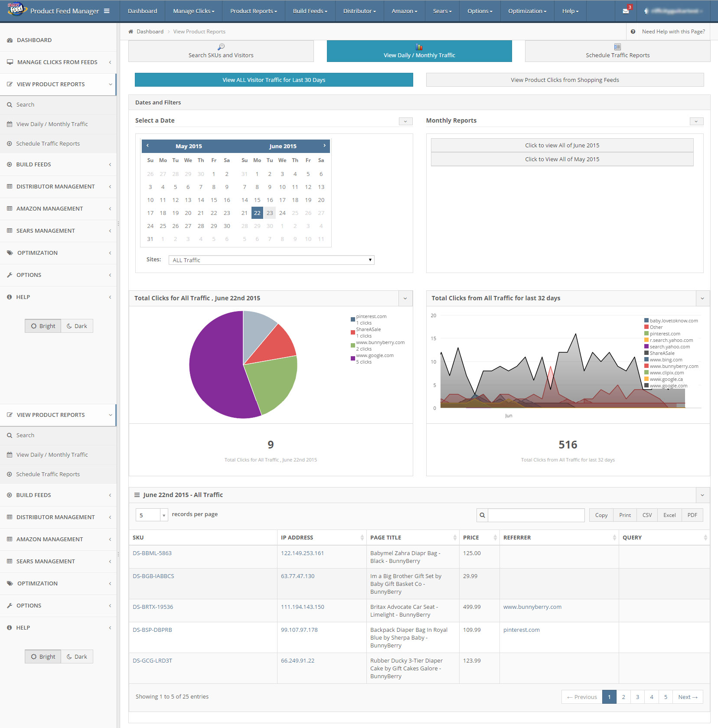This screenshot has height=728, width=718.
Task: Click the help question mark icon
Action: pyautogui.click(x=633, y=32)
